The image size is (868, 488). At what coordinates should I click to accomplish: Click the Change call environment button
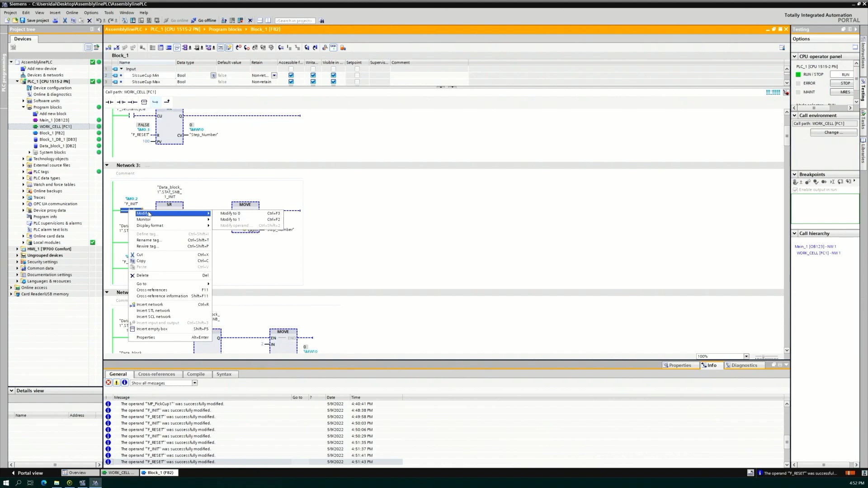coord(833,132)
